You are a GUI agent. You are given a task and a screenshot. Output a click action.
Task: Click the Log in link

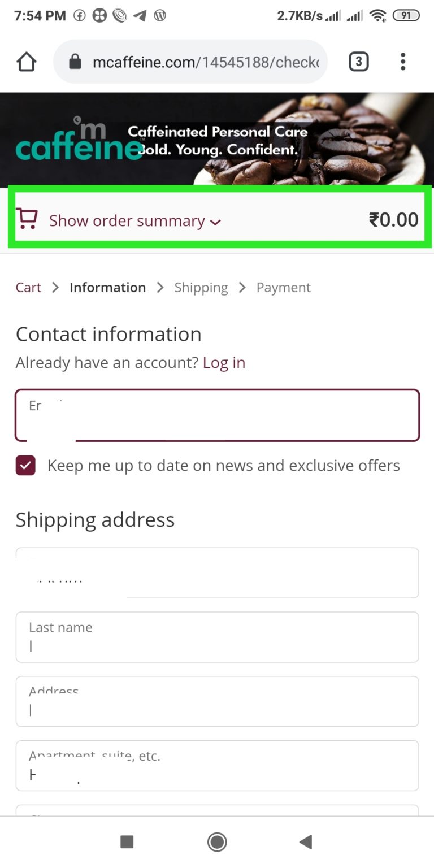(x=224, y=363)
